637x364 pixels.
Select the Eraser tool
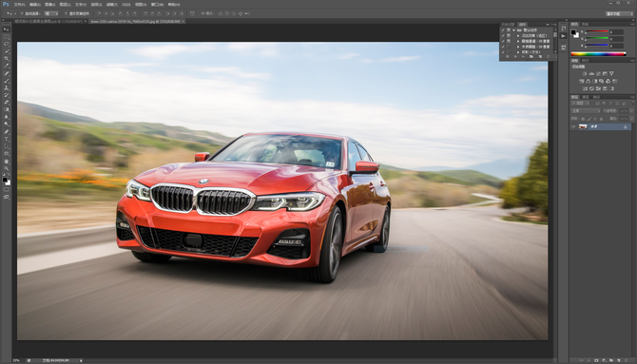coord(6,102)
